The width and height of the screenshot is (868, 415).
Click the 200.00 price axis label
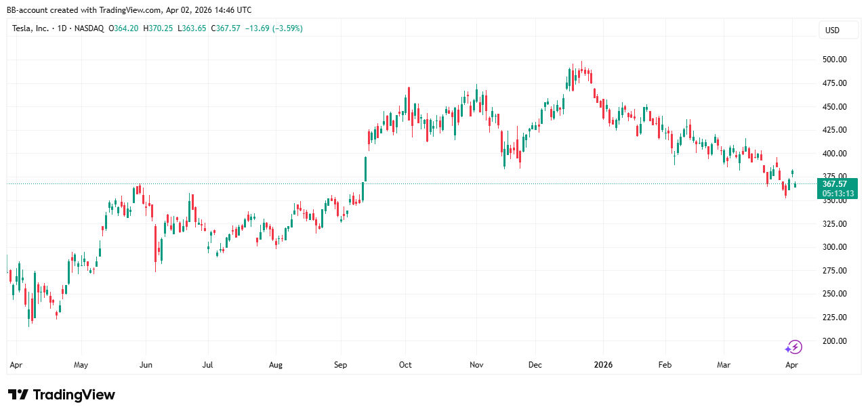834,341
